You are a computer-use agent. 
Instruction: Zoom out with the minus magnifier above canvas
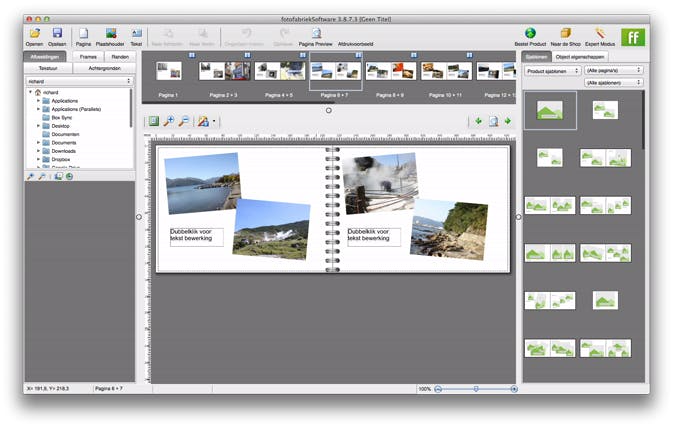pos(184,122)
